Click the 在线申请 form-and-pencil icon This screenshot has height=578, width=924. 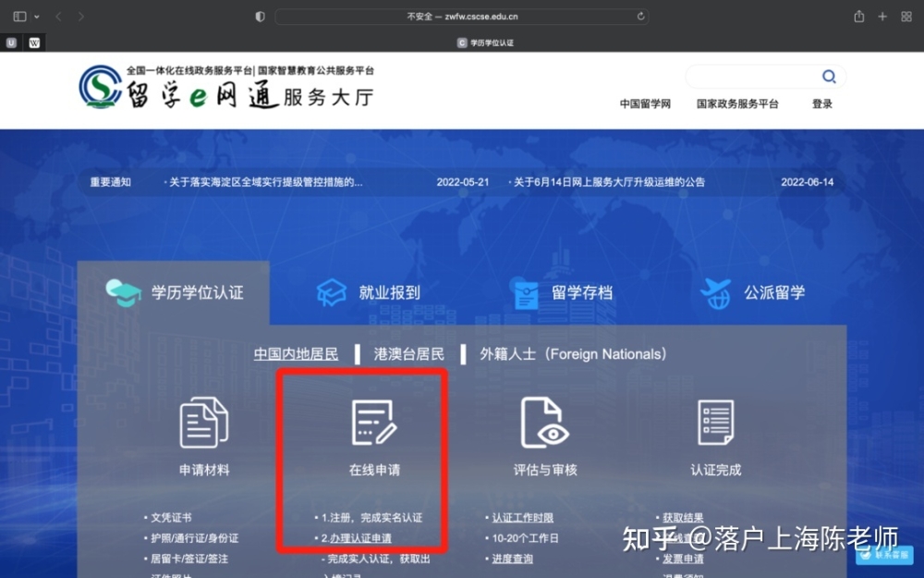pos(374,423)
